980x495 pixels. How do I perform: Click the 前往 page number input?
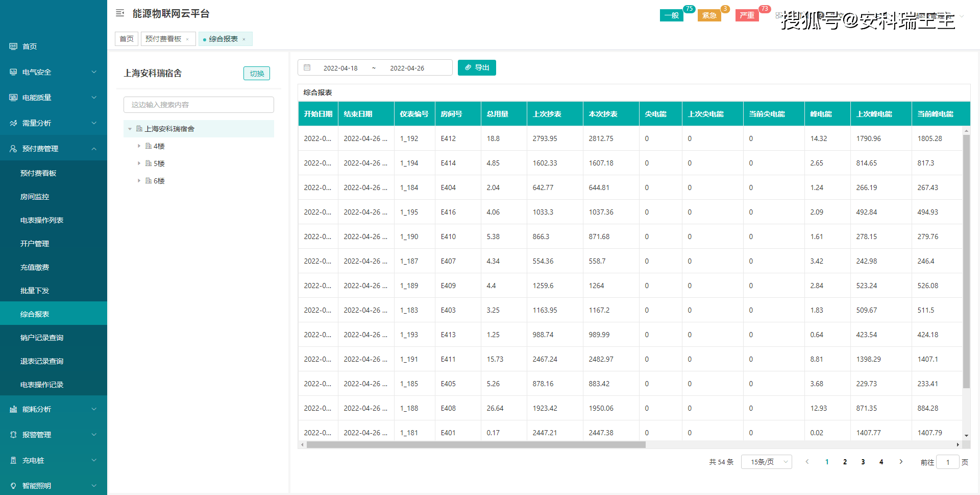948,462
